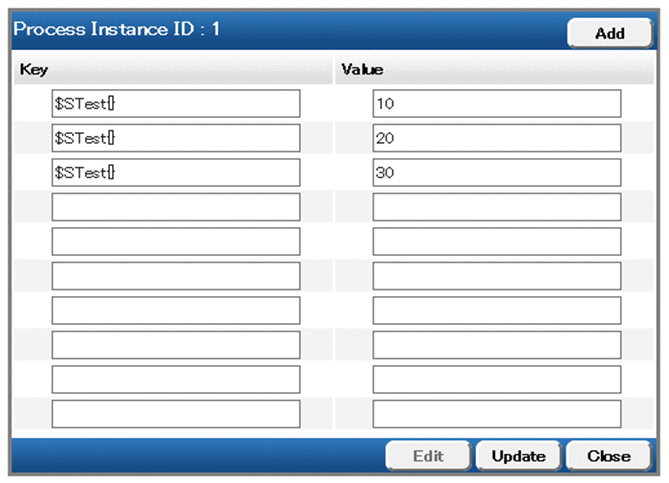Select the fifth row empty Key field
The width and height of the screenshot is (669, 483).
[x=176, y=242]
